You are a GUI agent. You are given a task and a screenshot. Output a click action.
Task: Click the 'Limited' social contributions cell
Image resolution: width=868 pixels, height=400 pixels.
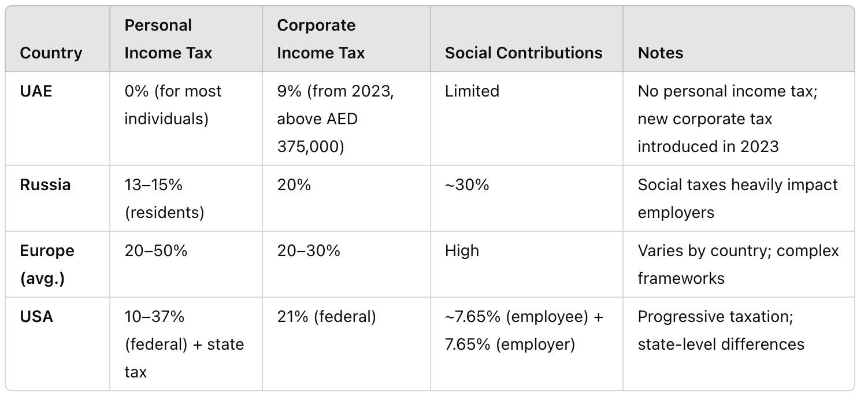click(472, 91)
